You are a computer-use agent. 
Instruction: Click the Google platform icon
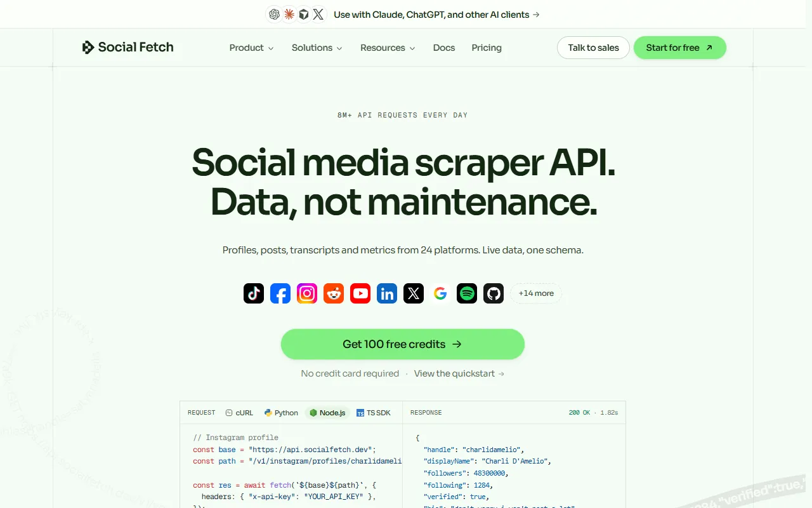(440, 293)
